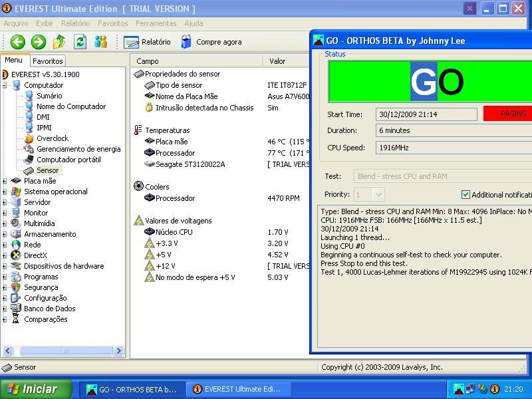Open the Ferramentas menu
The height and width of the screenshot is (399, 532).
pyautogui.click(x=156, y=23)
